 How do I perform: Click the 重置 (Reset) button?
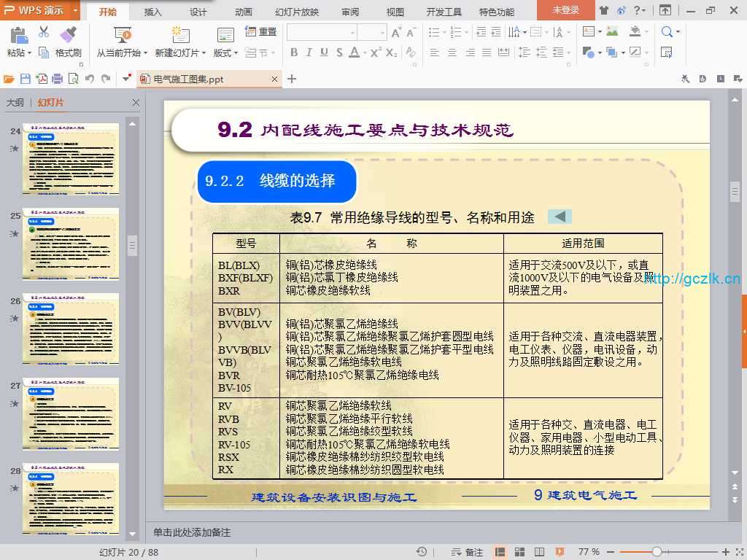coord(261,32)
